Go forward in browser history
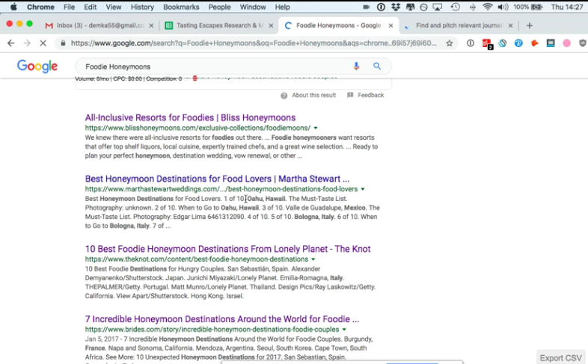Image resolution: width=588 pixels, height=364 pixels. pyautogui.click(x=27, y=43)
